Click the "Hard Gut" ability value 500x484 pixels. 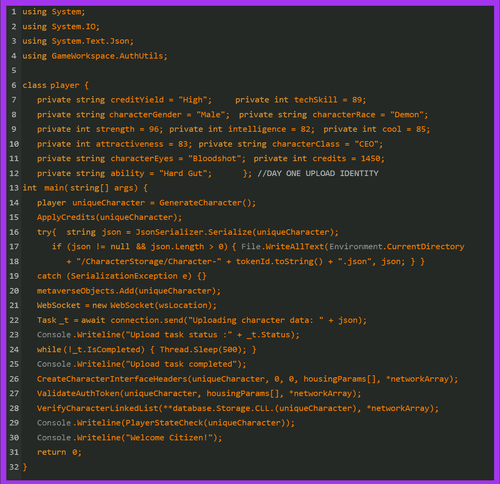point(183,173)
